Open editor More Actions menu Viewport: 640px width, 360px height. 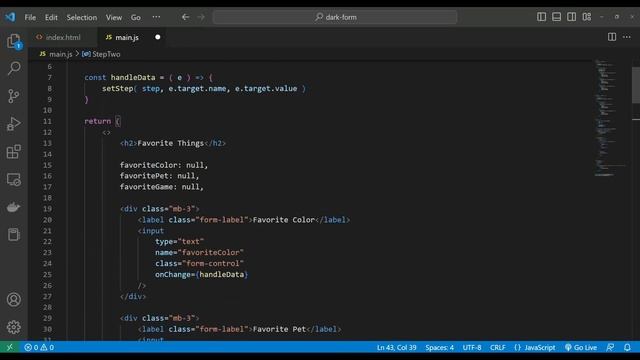click(627, 37)
